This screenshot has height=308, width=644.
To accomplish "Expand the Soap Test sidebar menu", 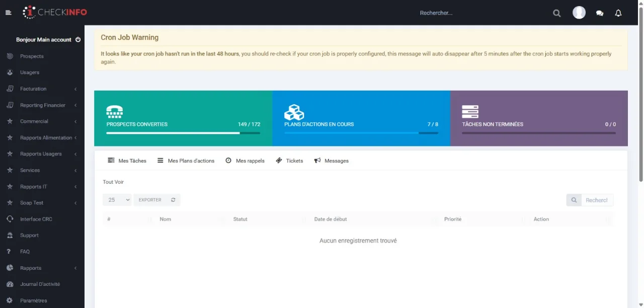I will click(x=42, y=203).
